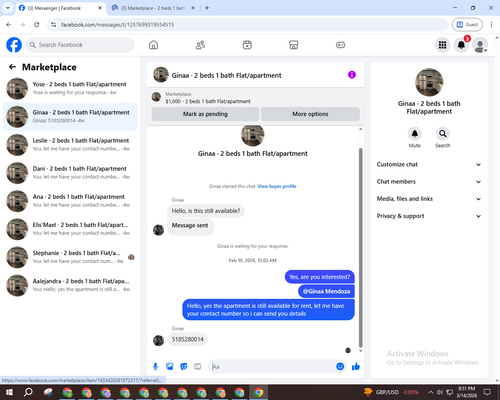The height and width of the screenshot is (400, 500).
Task: Open Elis'Mael conversation in the list
Action: (70, 229)
